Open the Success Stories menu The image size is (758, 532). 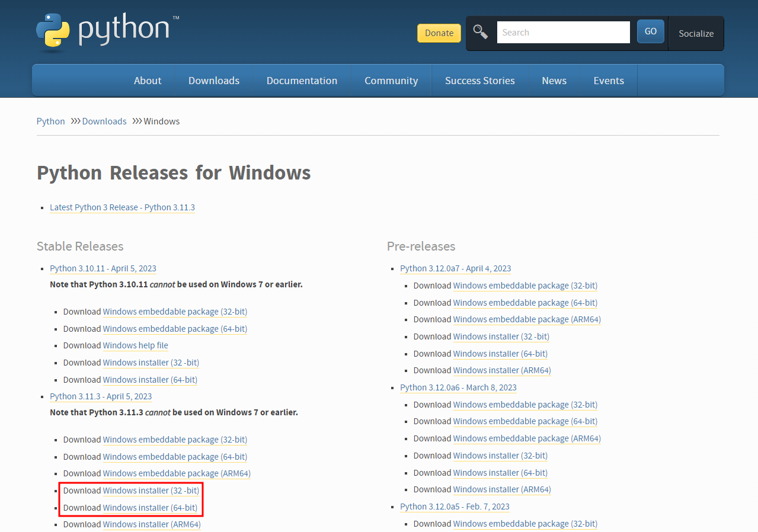(480, 81)
